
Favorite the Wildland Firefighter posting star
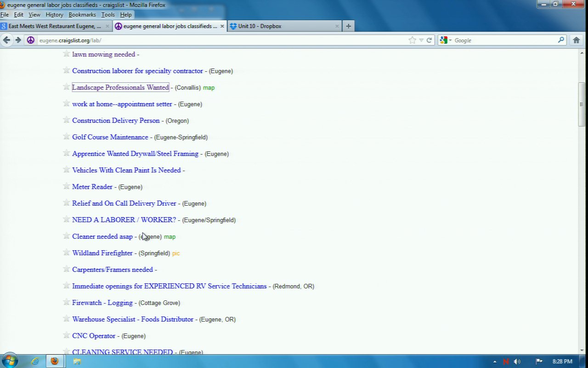point(67,253)
